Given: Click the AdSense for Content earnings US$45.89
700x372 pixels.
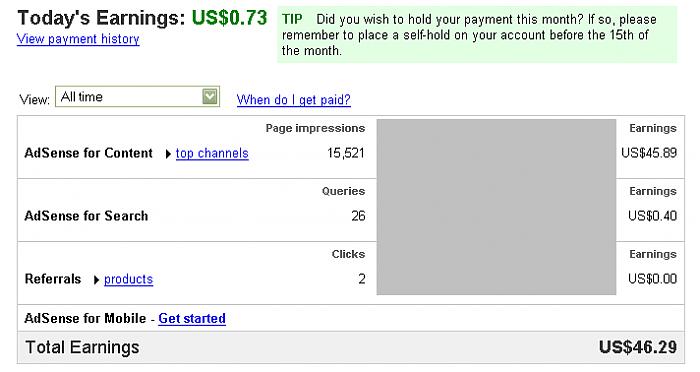Looking at the screenshot, I should coord(649,153).
